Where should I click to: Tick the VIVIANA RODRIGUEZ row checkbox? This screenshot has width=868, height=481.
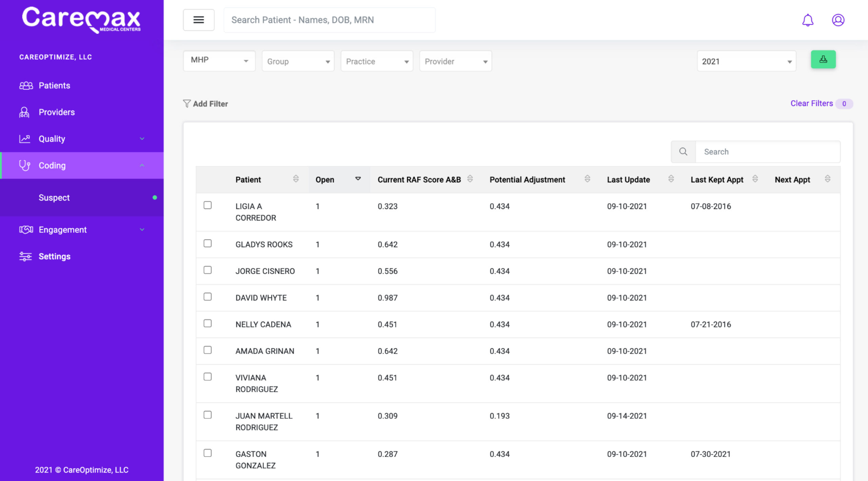click(x=208, y=377)
